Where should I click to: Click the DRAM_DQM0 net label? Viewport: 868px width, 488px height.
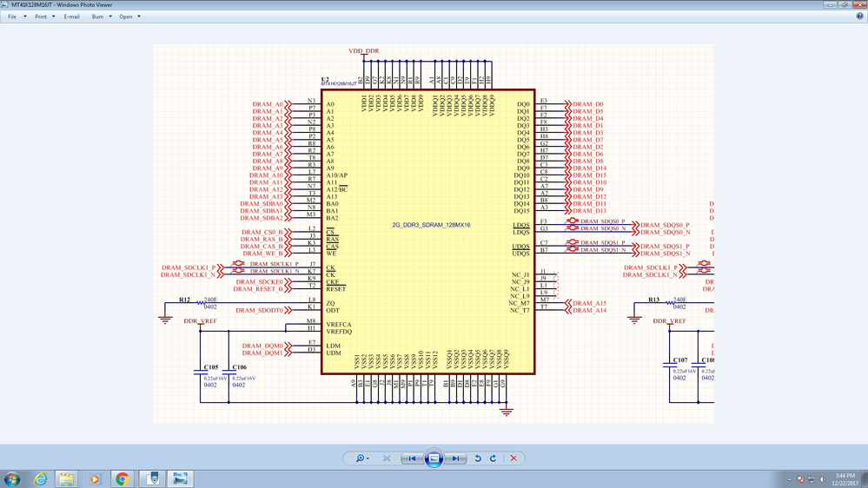262,346
